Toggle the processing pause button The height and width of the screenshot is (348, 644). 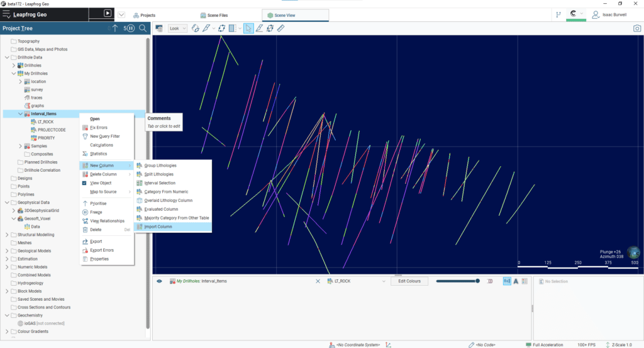130,28
